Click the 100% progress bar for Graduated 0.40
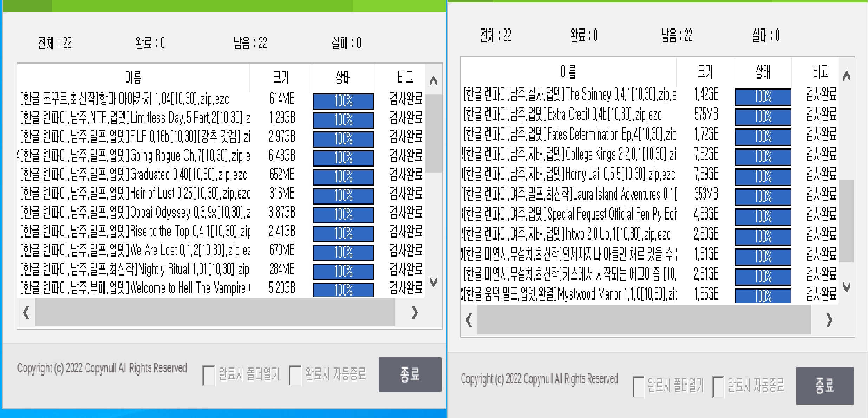Viewport: 868px width, 418px height. [x=342, y=177]
